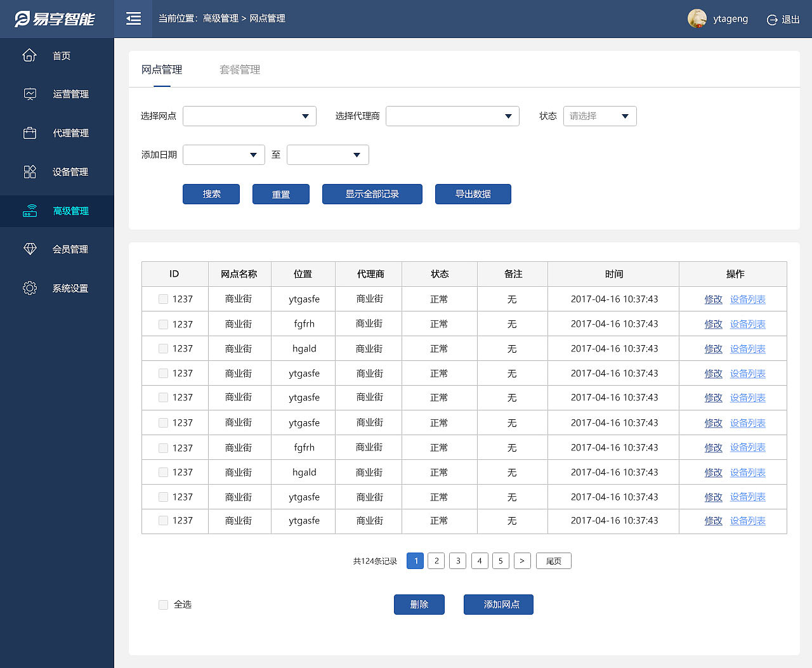Viewport: 812px width, 668px height.
Task: Check the last table row checkbox
Action: coord(163,520)
